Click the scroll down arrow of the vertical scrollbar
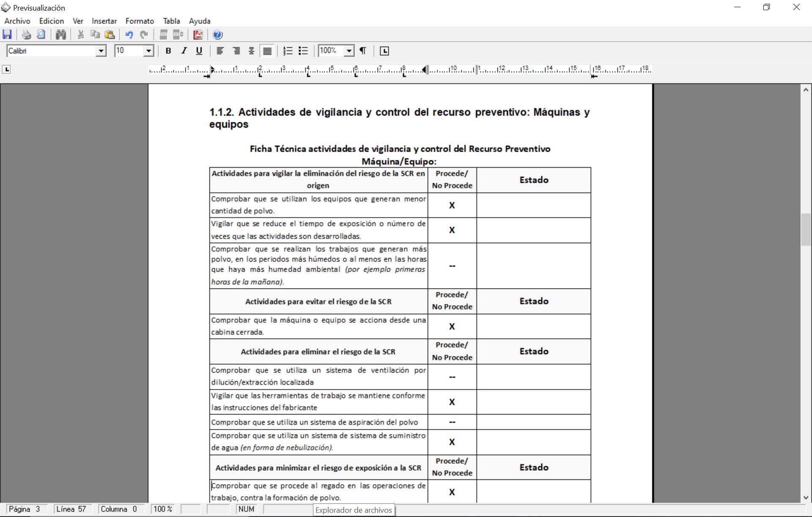 coord(806,498)
